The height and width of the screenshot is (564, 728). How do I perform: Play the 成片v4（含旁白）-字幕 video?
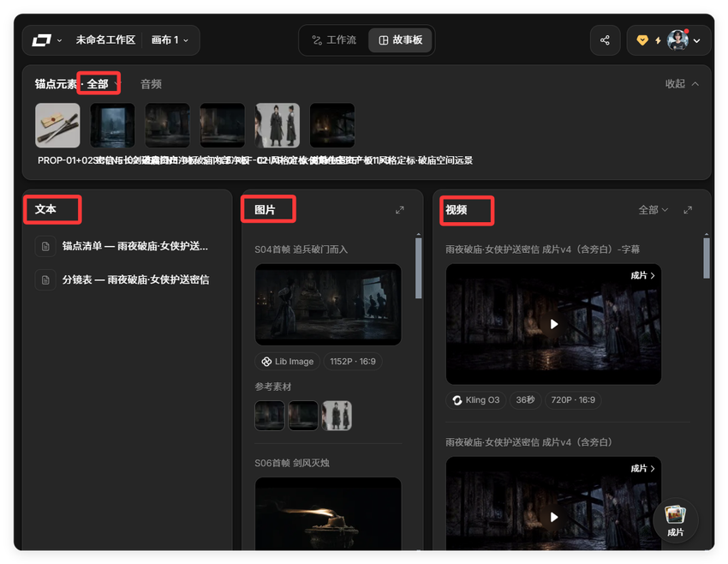(553, 324)
